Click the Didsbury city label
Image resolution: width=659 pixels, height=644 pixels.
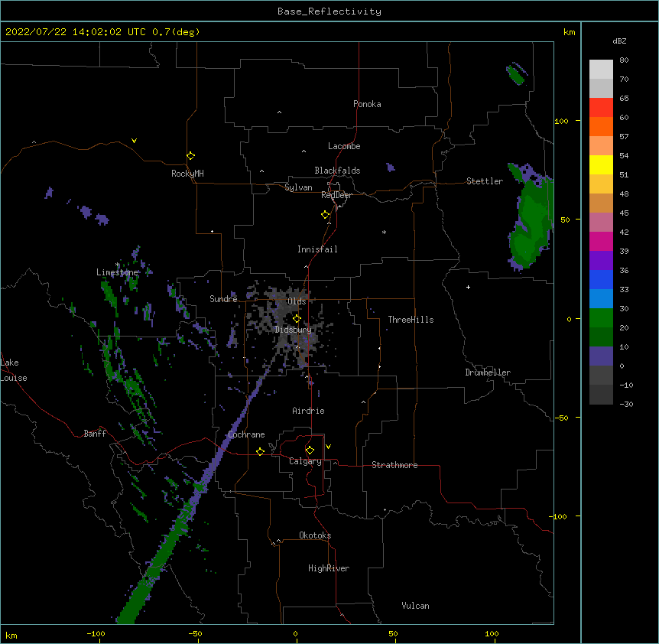(x=294, y=330)
